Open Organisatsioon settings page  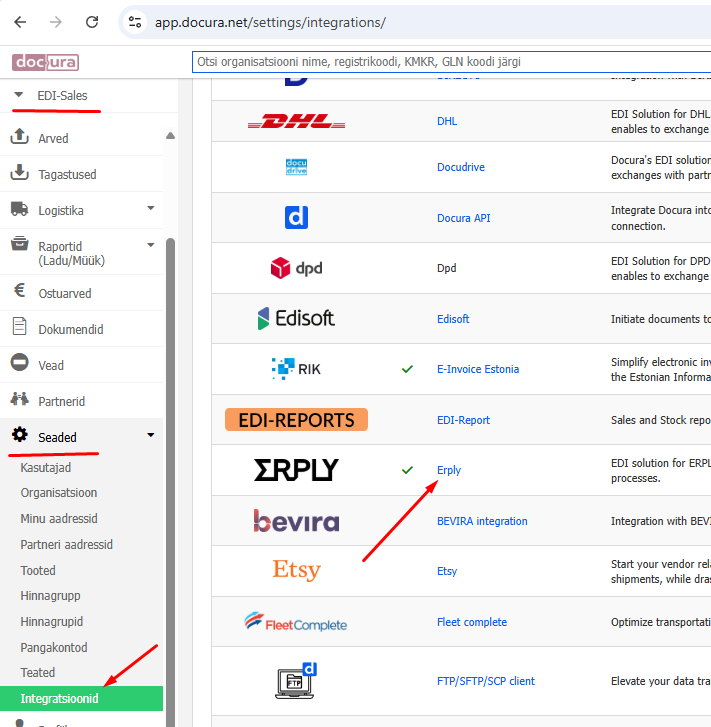point(59,493)
